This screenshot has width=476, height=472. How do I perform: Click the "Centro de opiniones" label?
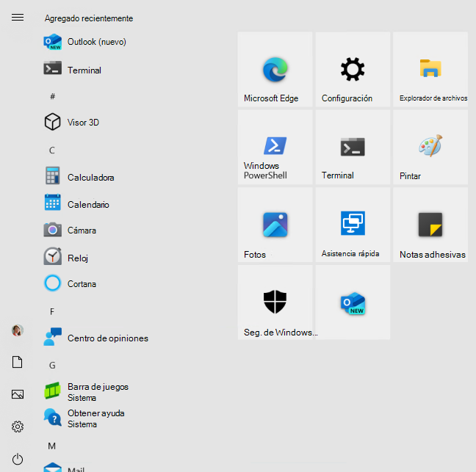tap(108, 338)
